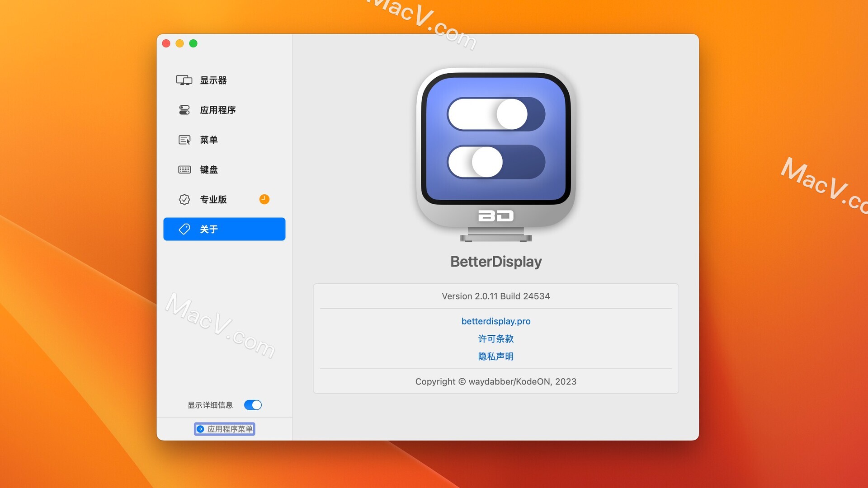Click the BetterDisplay app logo image

point(495,154)
